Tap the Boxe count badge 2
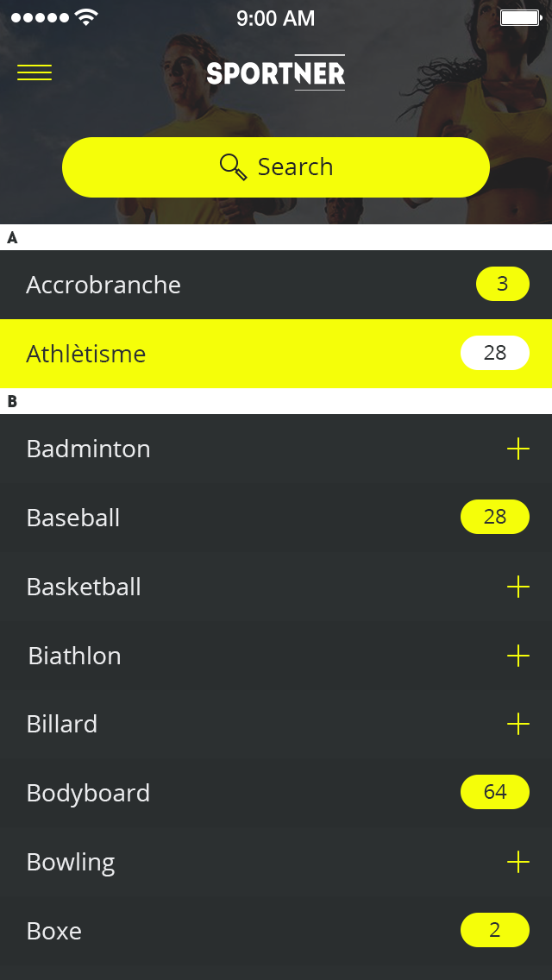Image resolution: width=552 pixels, height=980 pixels. [x=494, y=930]
